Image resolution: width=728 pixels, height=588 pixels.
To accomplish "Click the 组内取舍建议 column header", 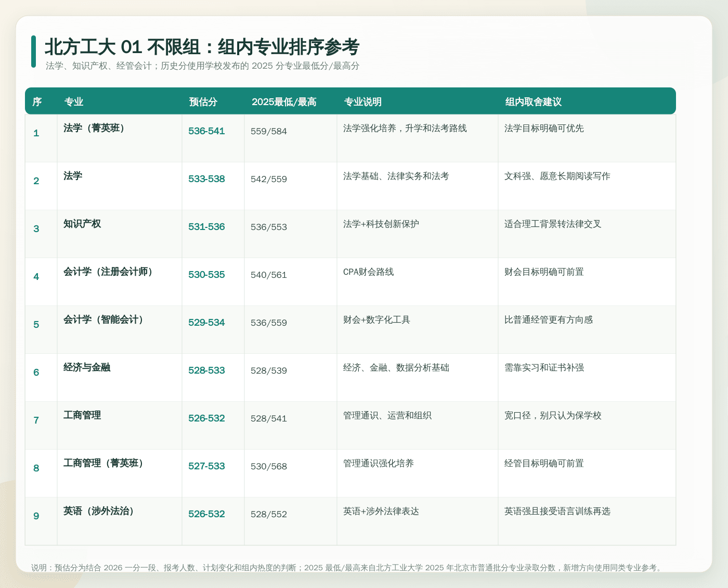I will 534,102.
